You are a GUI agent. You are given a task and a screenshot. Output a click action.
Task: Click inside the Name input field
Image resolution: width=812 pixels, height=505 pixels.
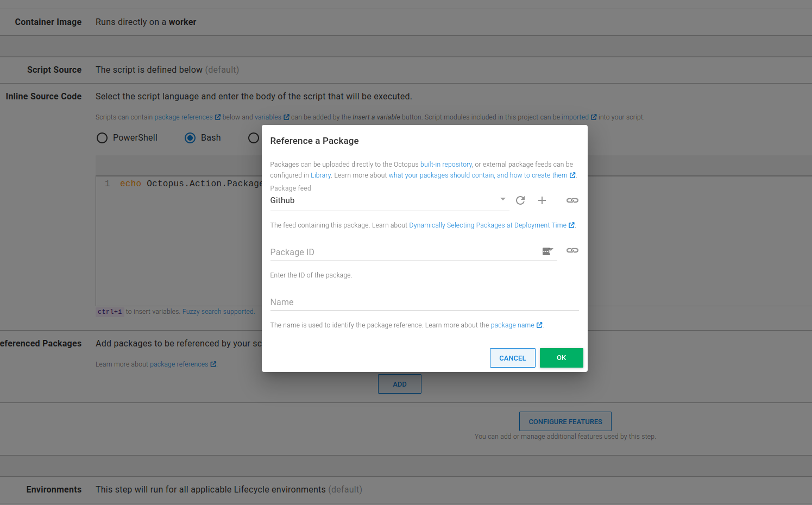pyautogui.click(x=380, y=302)
